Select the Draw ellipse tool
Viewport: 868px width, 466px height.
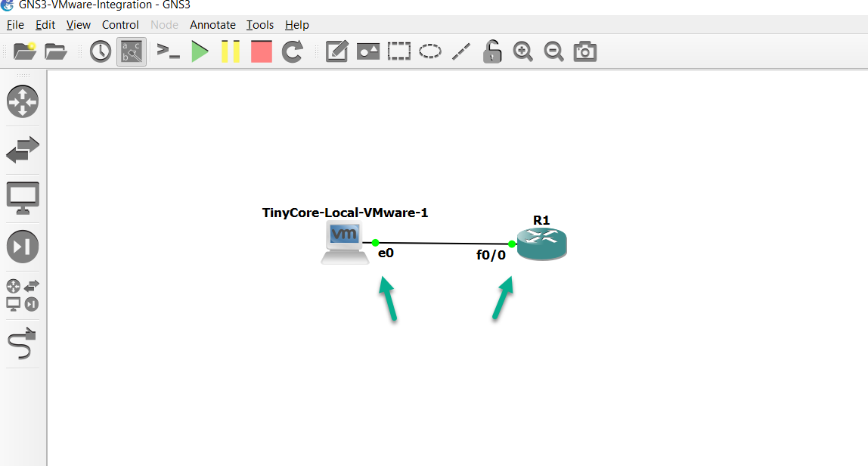[x=430, y=51]
